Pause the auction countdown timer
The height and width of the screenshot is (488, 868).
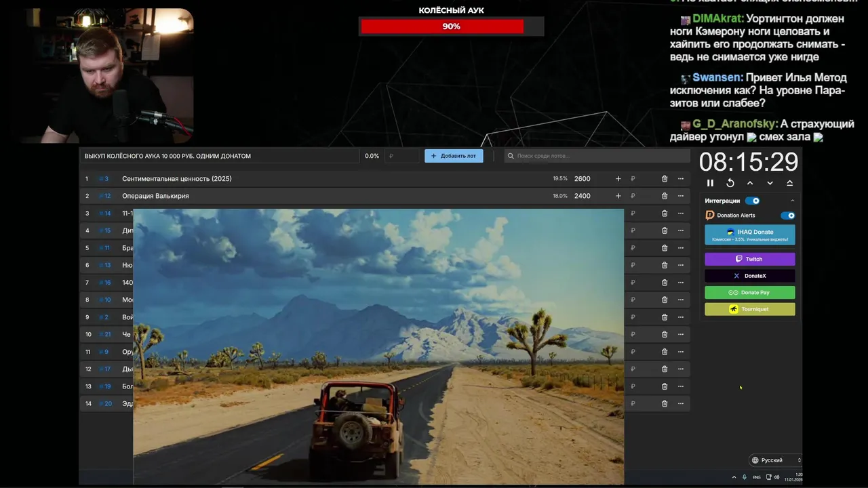pyautogui.click(x=710, y=183)
